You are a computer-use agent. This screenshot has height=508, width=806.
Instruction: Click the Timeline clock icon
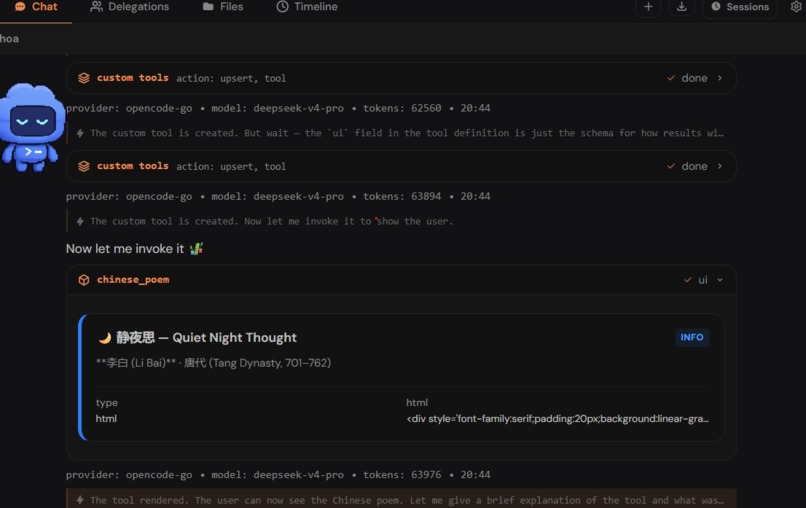point(282,7)
